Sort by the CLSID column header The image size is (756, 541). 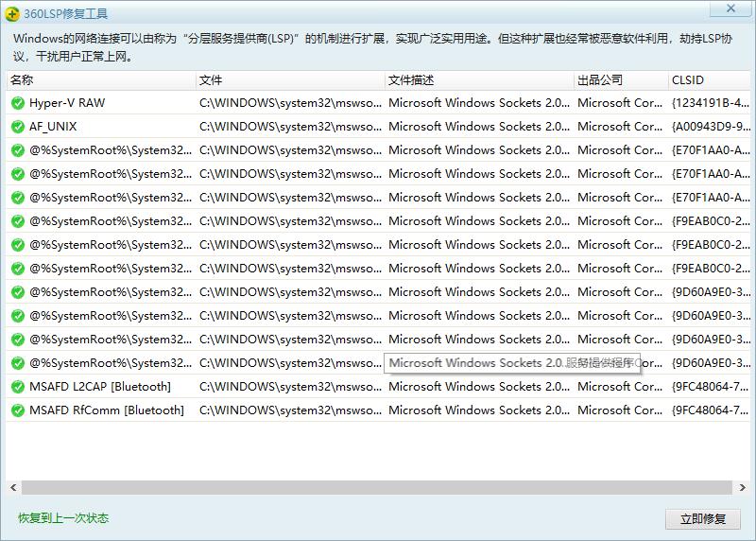click(x=710, y=80)
